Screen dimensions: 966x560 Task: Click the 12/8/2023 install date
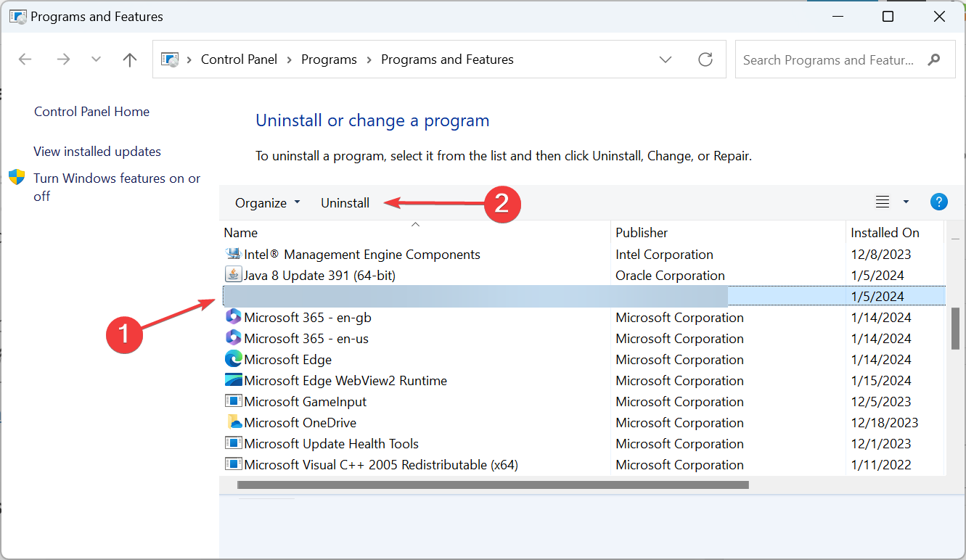click(880, 255)
